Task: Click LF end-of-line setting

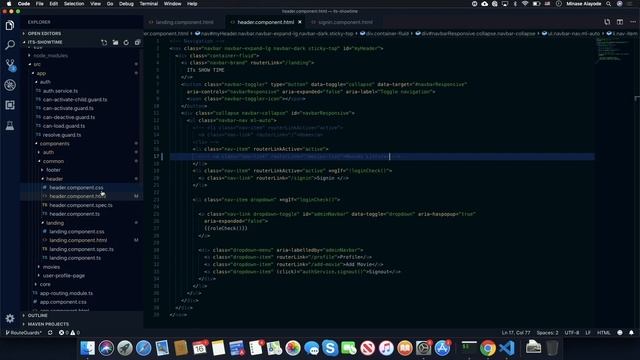Action: (588, 333)
